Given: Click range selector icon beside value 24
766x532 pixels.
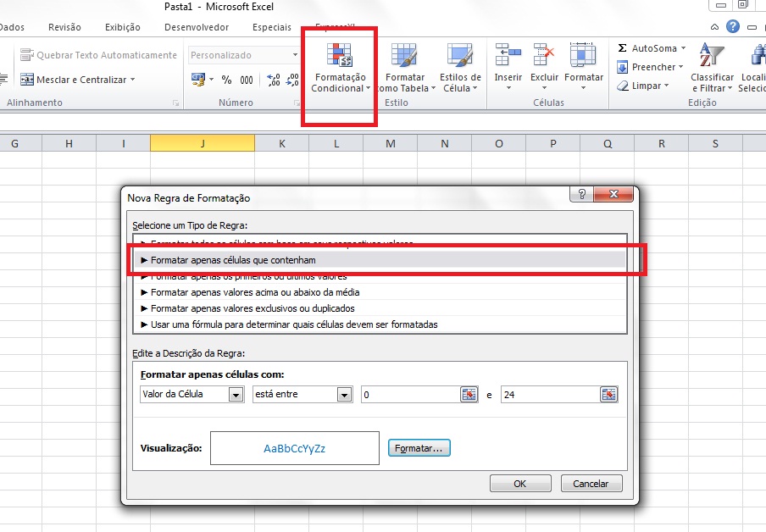Looking at the screenshot, I should point(608,394).
